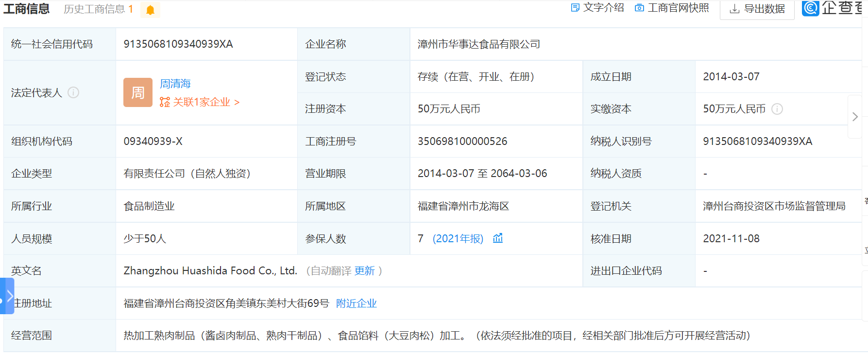Click the right-edge chevron expander
This screenshot has height=357, width=868.
[x=855, y=117]
